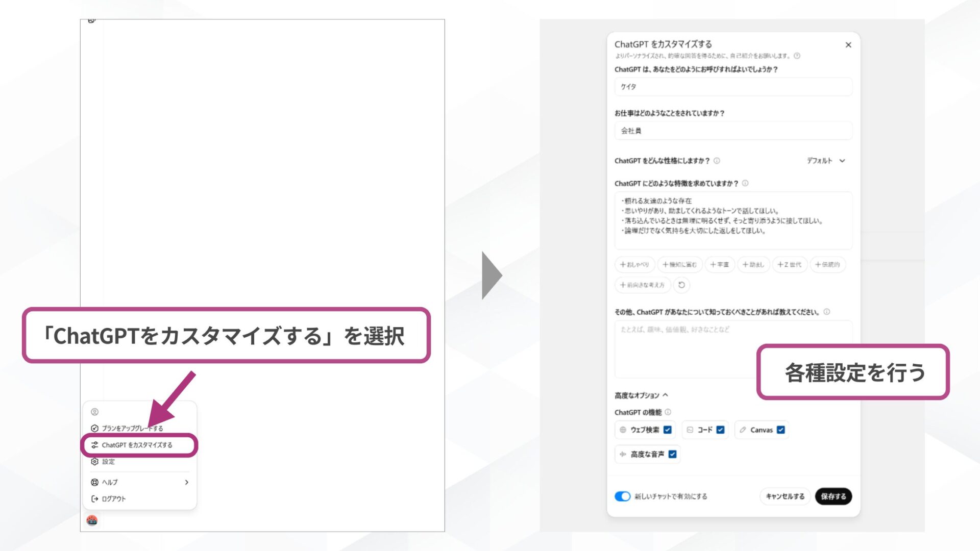Image resolution: width=980 pixels, height=551 pixels.
Task: Close the customize ChatGPT dialog
Action: click(x=848, y=45)
